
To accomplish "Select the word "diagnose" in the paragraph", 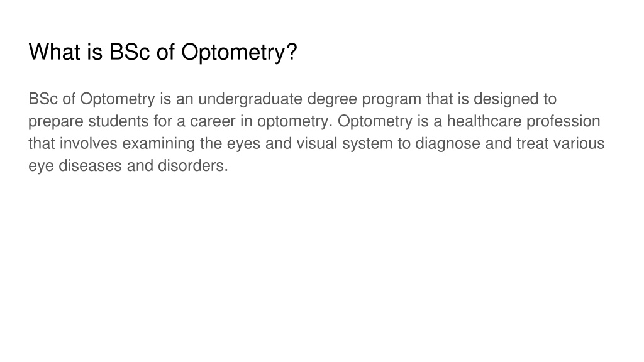I will [x=448, y=144].
